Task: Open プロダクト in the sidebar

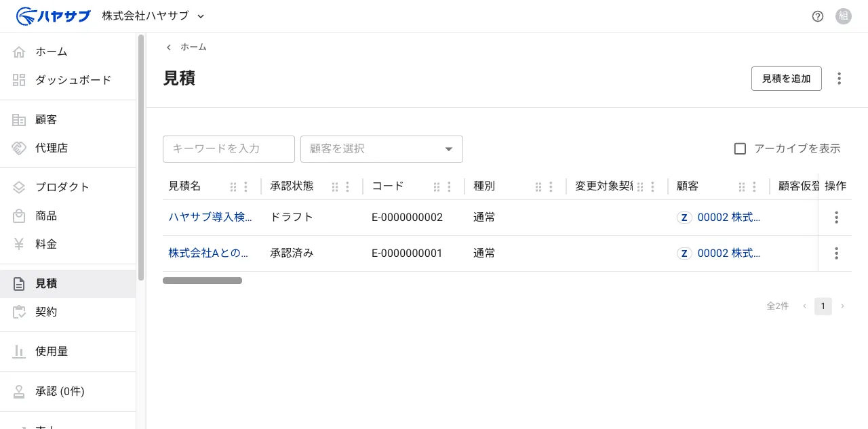Action: [x=68, y=187]
